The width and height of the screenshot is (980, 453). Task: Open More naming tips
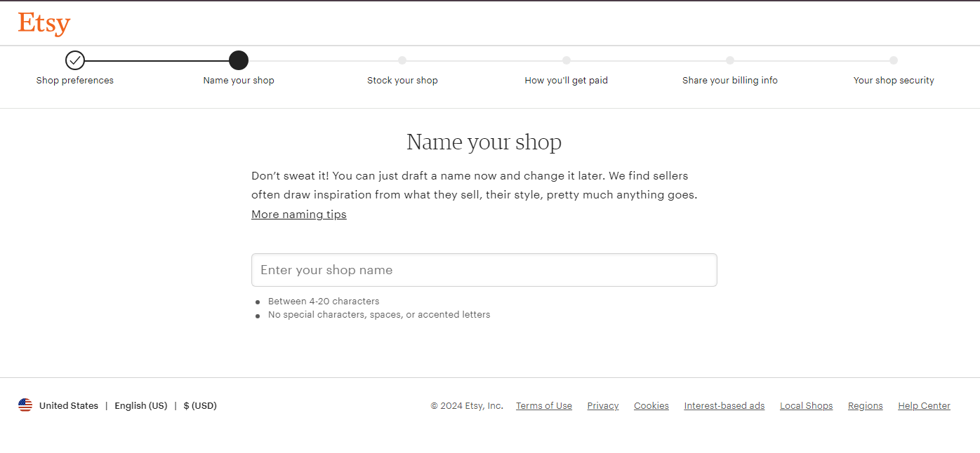298,214
